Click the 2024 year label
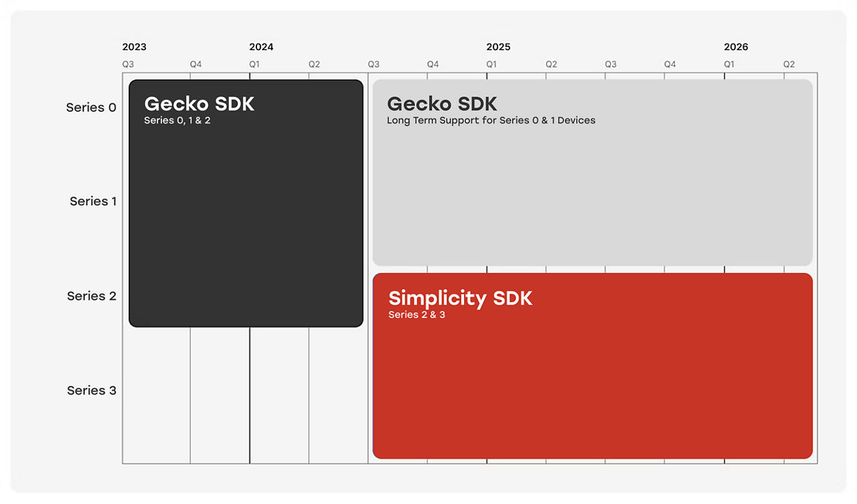857x504 pixels. [261, 47]
